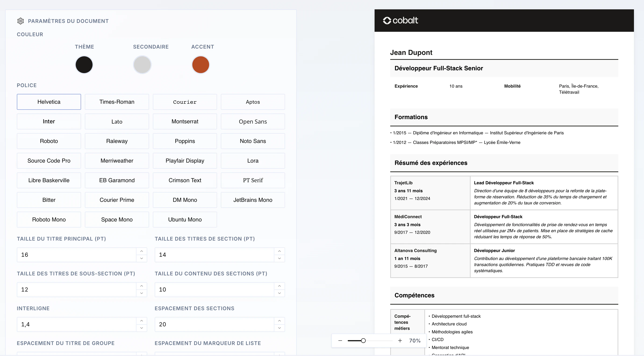This screenshot has width=644, height=356.
Task: Click the cobalt logo in preview header
Action: click(400, 20)
